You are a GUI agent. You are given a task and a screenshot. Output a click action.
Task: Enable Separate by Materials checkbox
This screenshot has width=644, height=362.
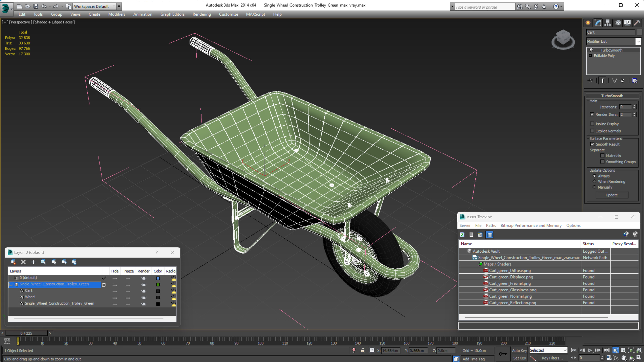(x=602, y=155)
